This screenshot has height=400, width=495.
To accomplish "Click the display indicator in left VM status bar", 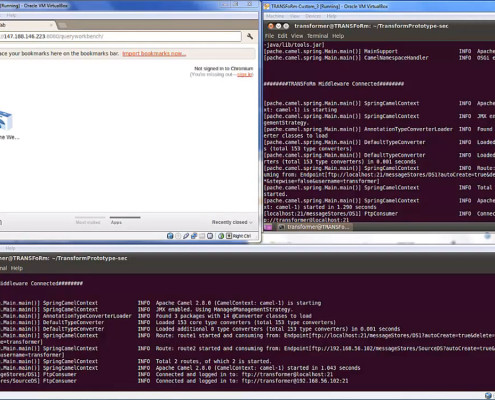I will click(210, 236).
